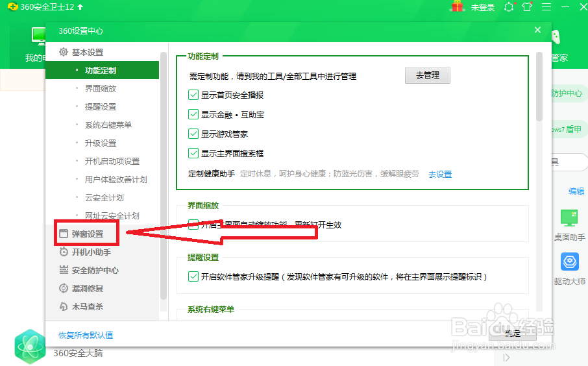Viewport: 588px width, 366px height.
Task: Click the 开机小助手 clock icon
Action: pos(64,252)
